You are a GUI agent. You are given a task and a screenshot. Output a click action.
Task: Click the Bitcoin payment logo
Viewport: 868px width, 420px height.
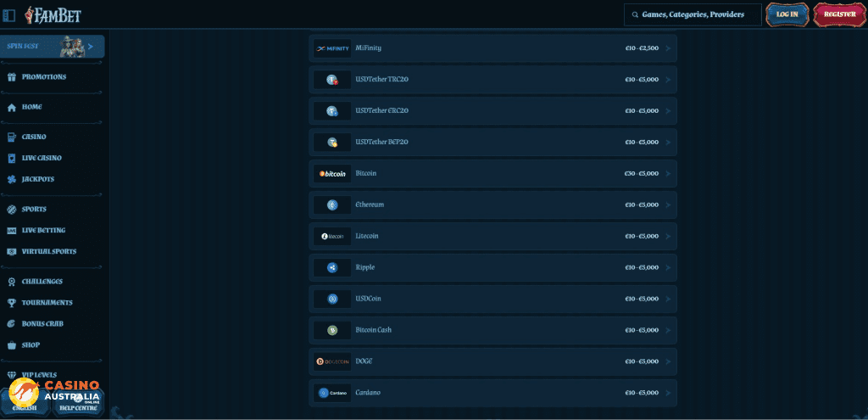pyautogui.click(x=332, y=173)
